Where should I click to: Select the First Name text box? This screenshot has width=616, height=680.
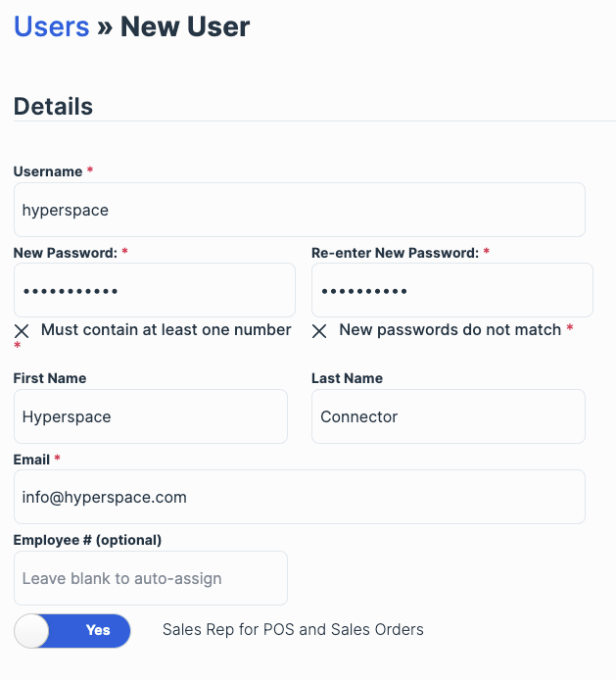(x=150, y=416)
